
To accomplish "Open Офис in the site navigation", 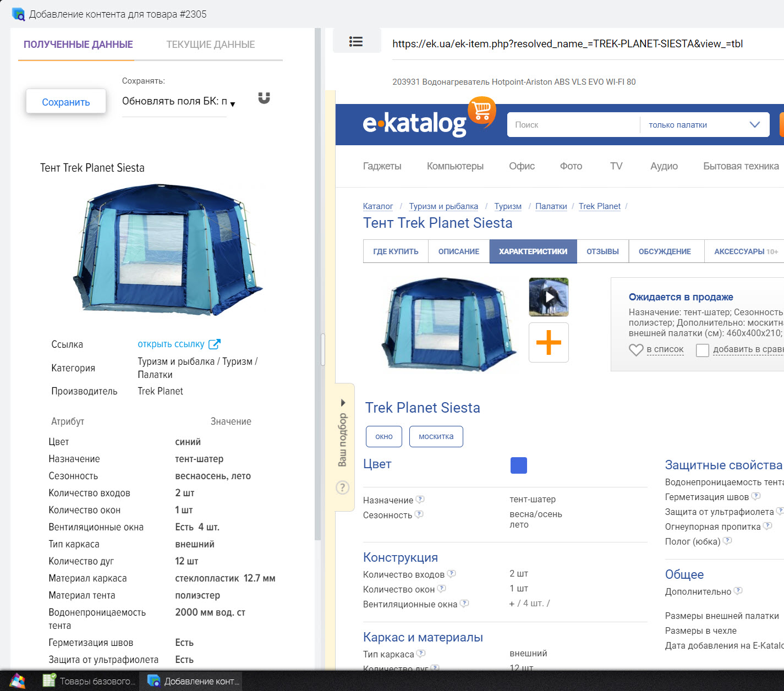I will 522,166.
